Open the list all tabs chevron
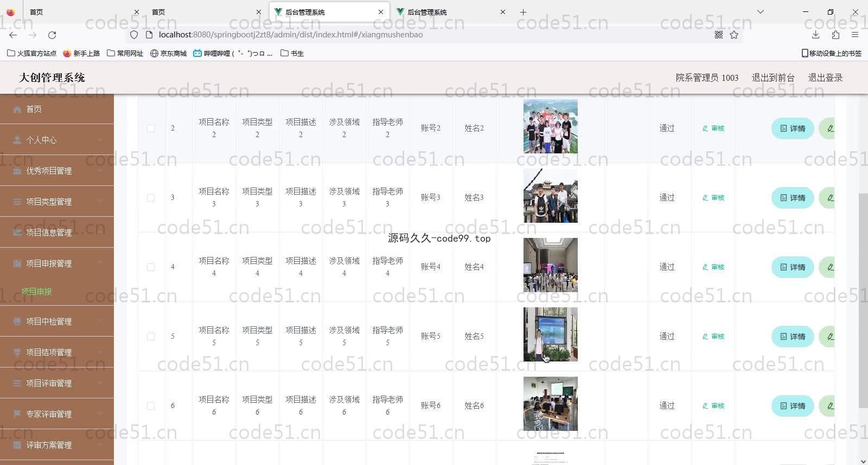The image size is (868, 465). click(761, 12)
